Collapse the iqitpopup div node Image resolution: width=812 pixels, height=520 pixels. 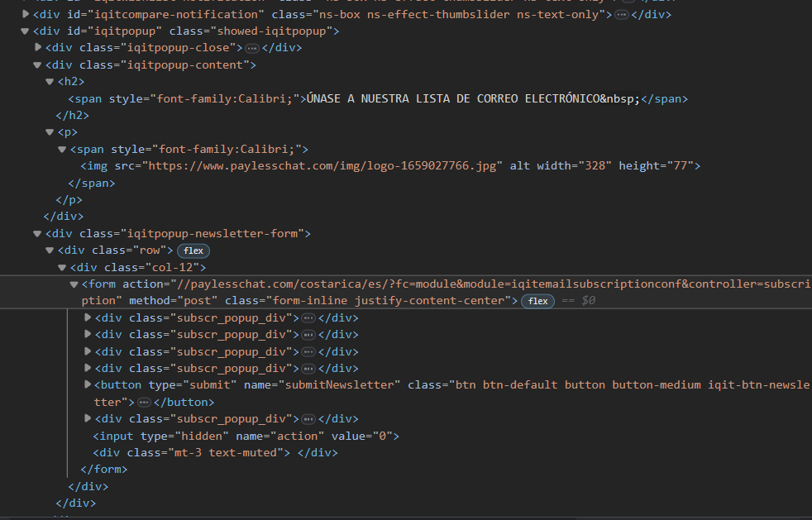pos(24,31)
